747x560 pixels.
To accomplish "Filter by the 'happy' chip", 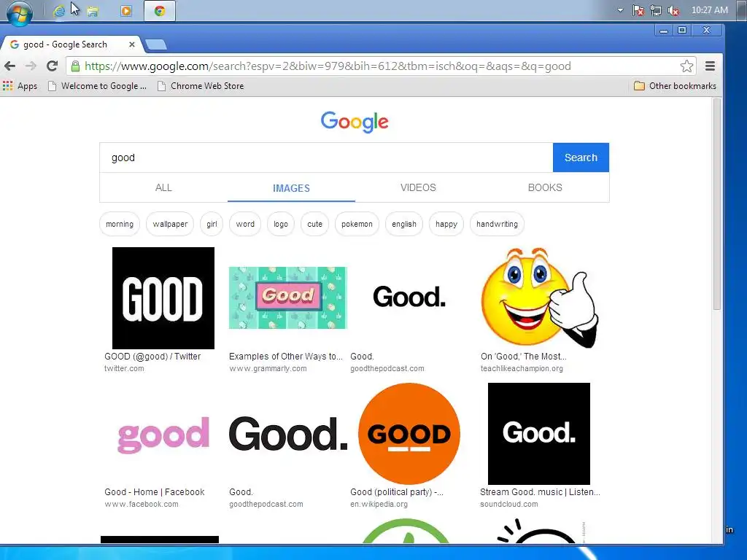I will click(446, 224).
